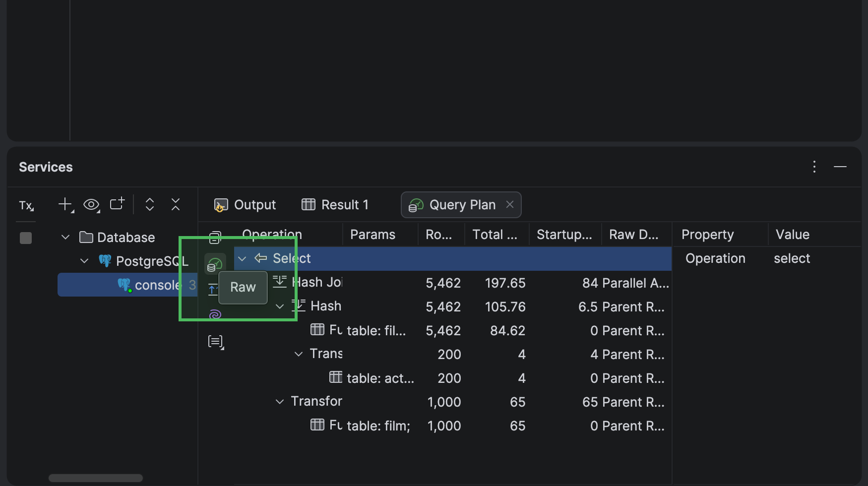The width and height of the screenshot is (868, 486).
Task: Click the Value column header
Action: point(793,235)
